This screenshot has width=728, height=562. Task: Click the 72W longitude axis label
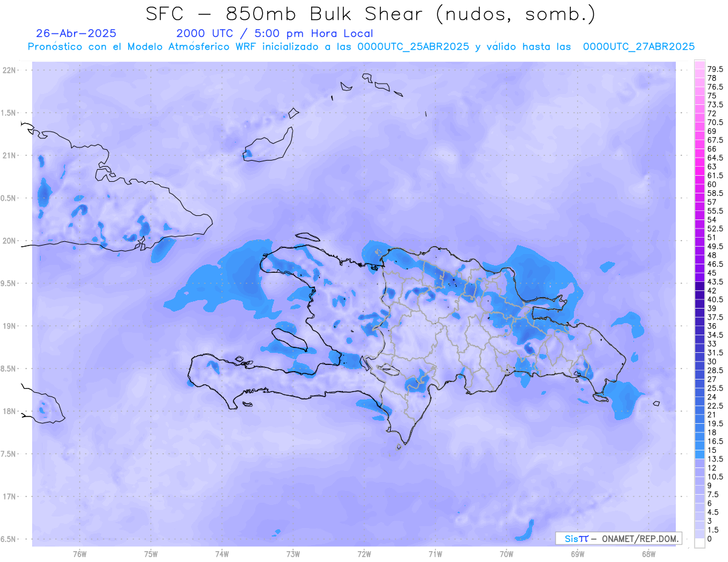[364, 554]
